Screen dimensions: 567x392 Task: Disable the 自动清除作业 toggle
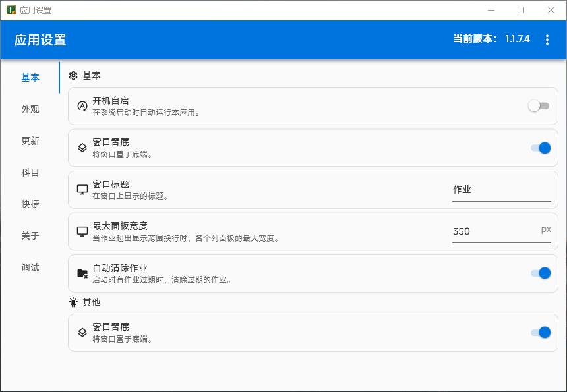click(x=540, y=273)
